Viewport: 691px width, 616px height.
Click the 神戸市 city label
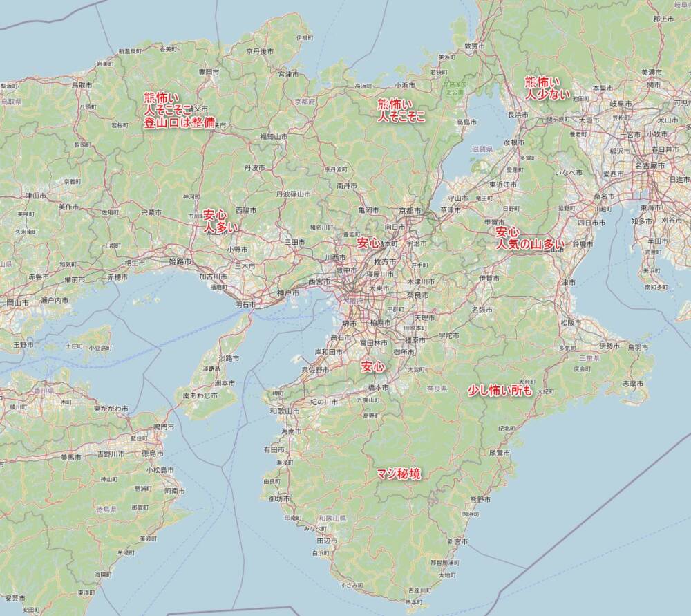coord(287,292)
